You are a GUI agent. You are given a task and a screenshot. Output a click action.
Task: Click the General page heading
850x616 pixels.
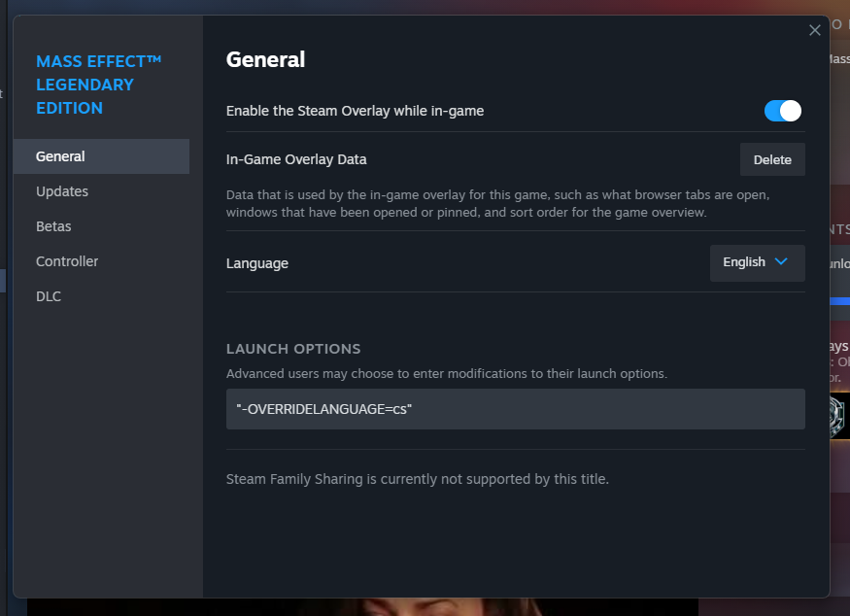point(265,59)
